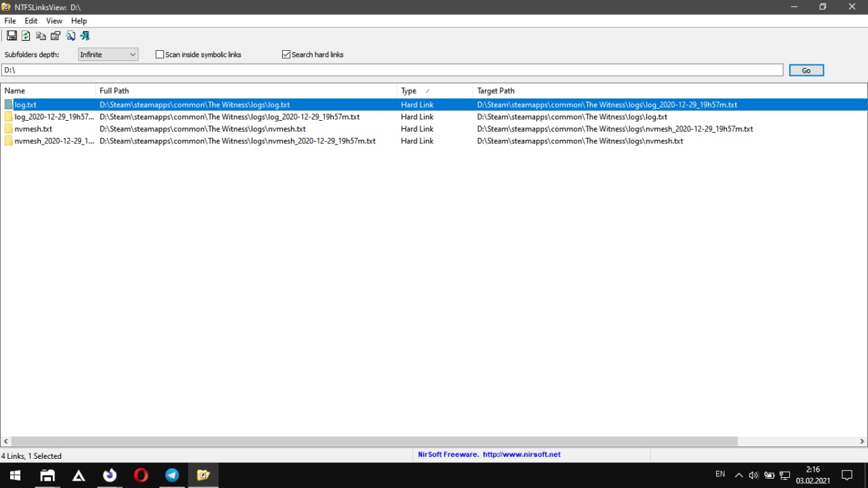
Task: Click full path ending logs\nvmesh.txt
Action: [x=203, y=129]
